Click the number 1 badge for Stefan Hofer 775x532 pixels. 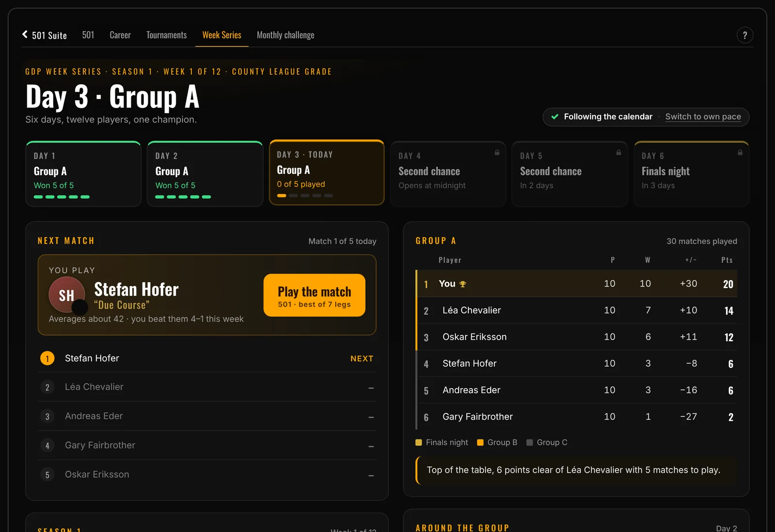click(x=47, y=358)
